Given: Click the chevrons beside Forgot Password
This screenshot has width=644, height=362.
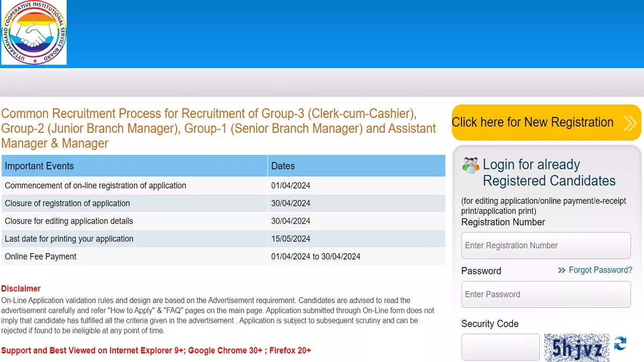Looking at the screenshot, I should (x=561, y=270).
